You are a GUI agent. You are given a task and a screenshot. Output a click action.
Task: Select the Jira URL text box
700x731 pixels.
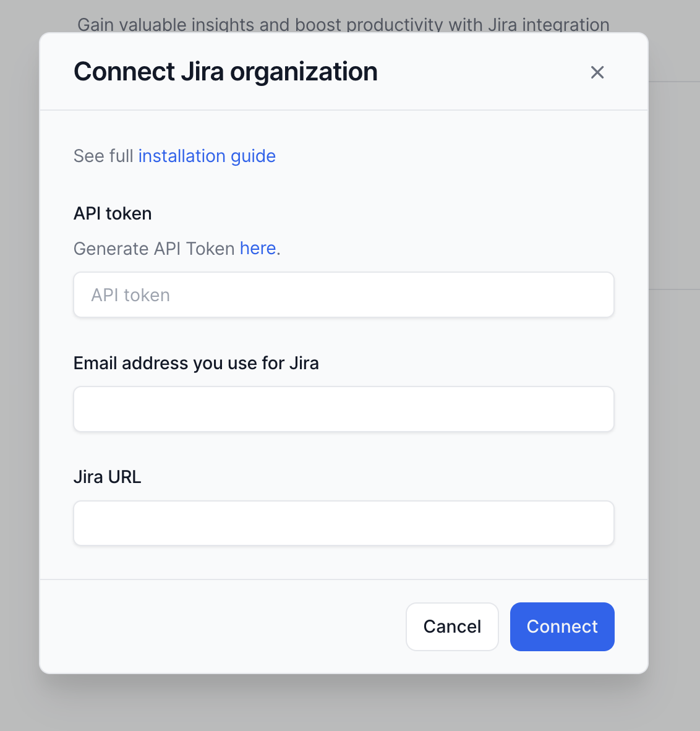click(343, 523)
